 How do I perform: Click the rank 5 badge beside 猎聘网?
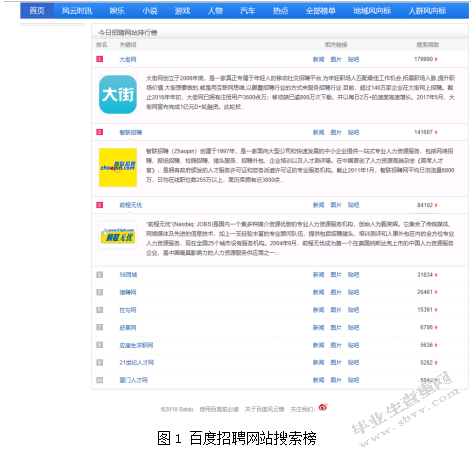click(100, 292)
